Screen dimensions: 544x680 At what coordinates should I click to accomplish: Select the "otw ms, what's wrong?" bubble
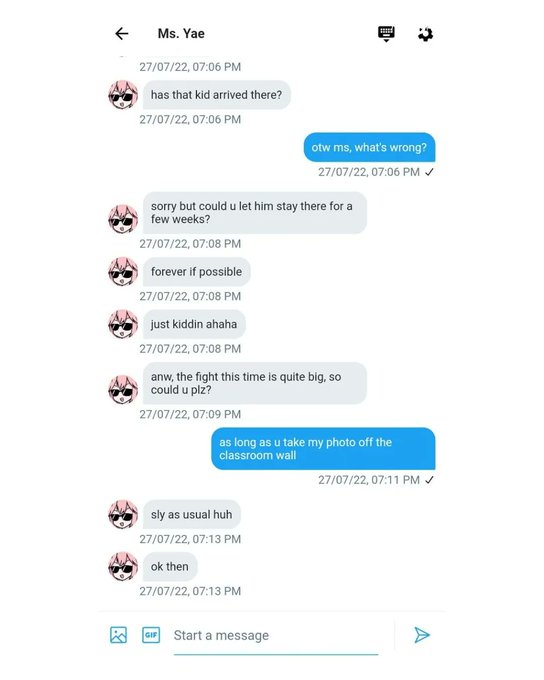(x=369, y=147)
